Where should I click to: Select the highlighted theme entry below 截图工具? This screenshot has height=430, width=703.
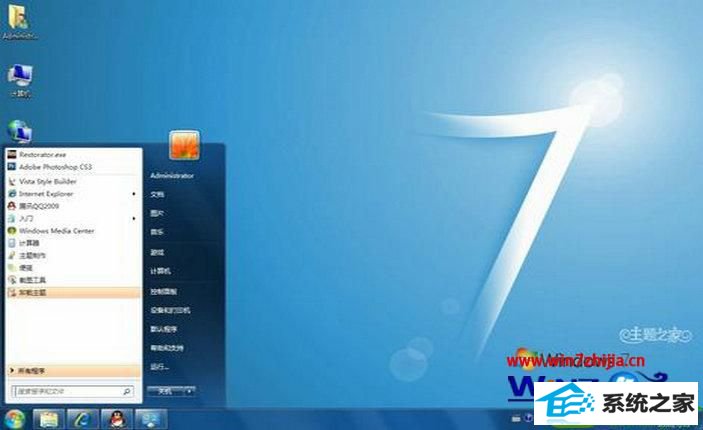point(73,292)
